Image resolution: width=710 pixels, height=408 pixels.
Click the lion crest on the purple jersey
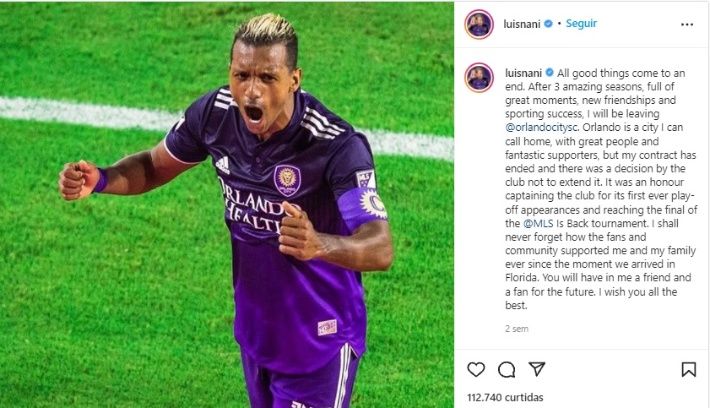pos(287,180)
